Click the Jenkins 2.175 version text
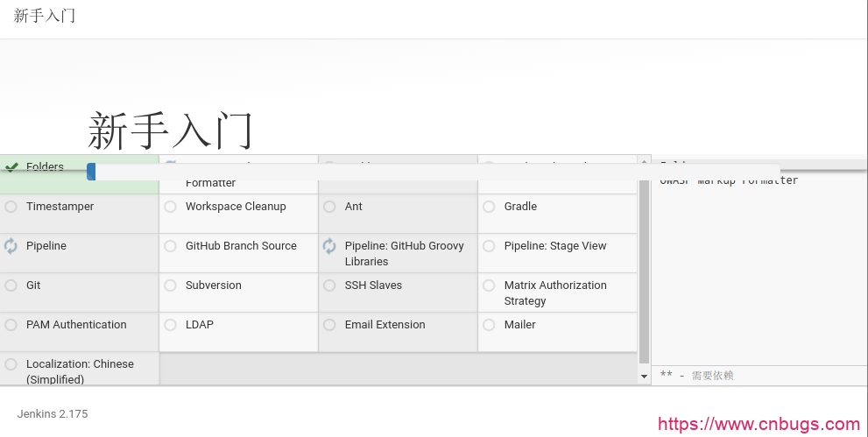The image size is (868, 437). pos(53,414)
